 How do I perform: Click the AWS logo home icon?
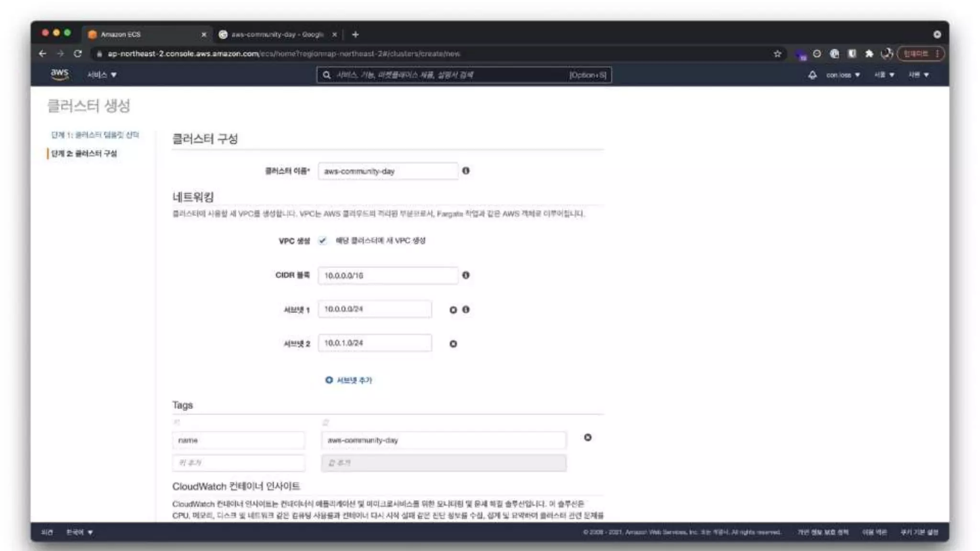[59, 74]
